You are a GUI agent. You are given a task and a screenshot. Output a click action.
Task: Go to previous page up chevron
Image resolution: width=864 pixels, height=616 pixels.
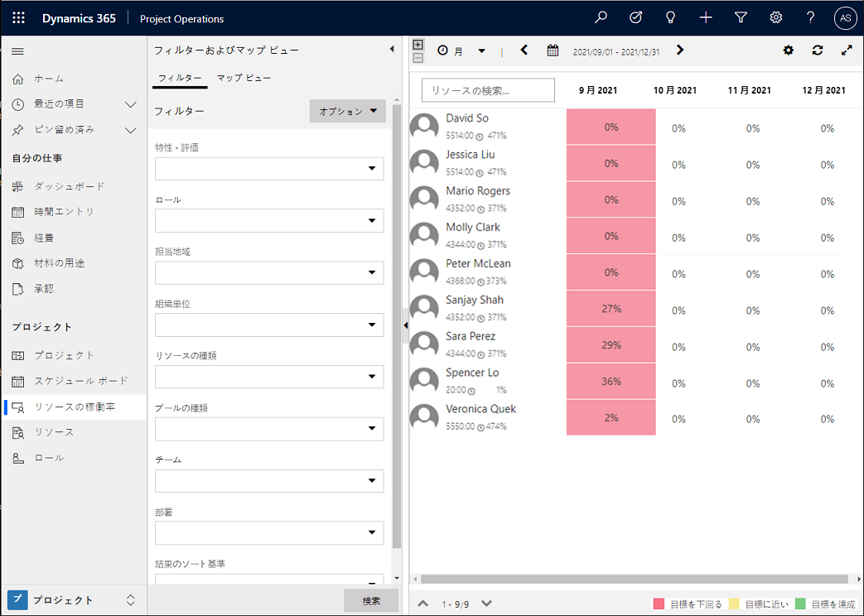coord(422,604)
